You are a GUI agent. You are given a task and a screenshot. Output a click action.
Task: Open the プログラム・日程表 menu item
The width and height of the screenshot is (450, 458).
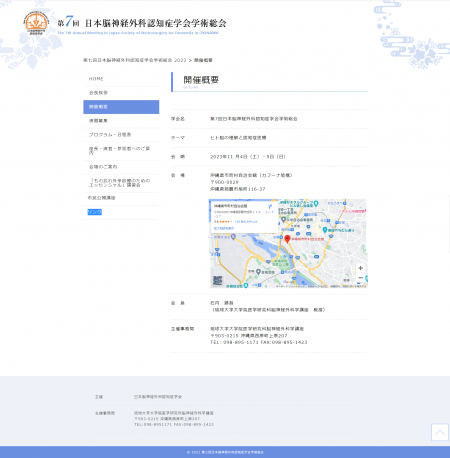121,135
